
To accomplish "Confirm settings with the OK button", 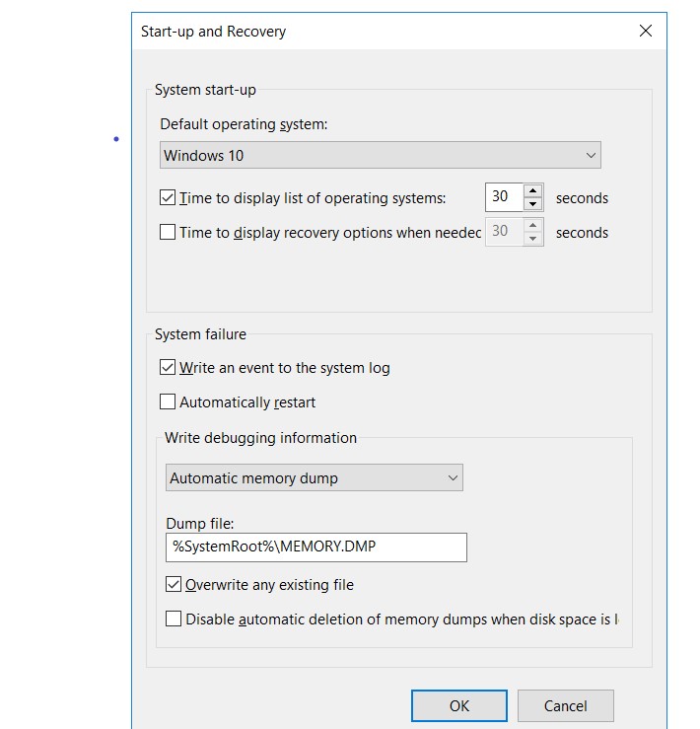I will [x=459, y=705].
